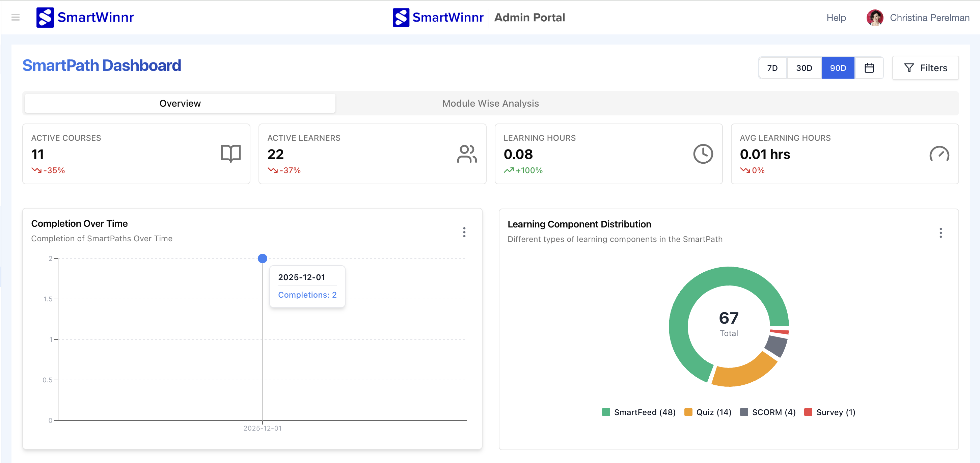980x463 pixels.
Task: Toggle the SmartFeed green legend swatch
Action: tap(606, 412)
